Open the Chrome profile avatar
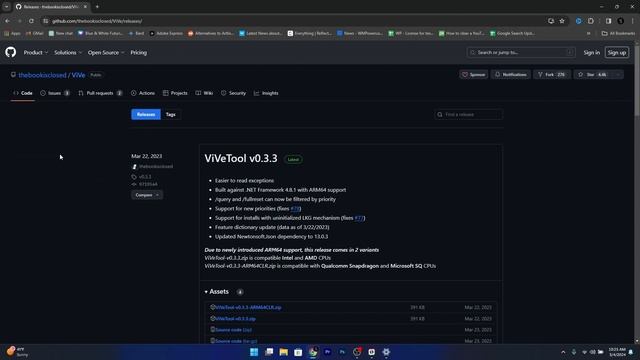The image size is (640, 360). point(620,21)
